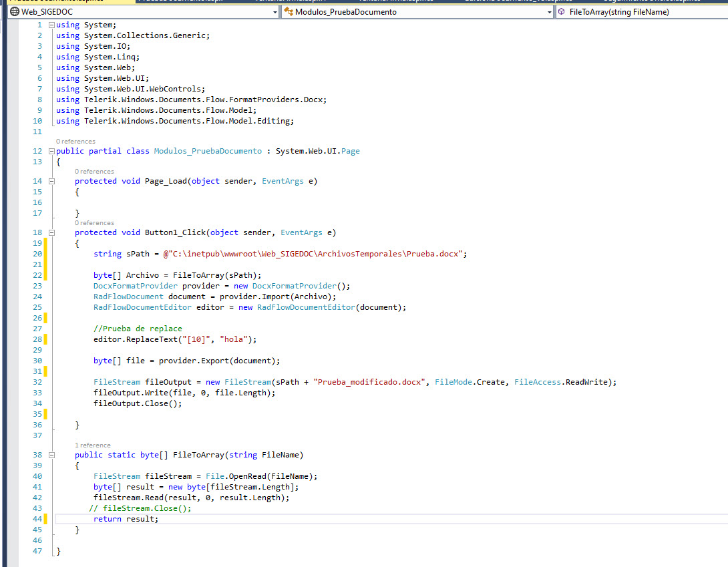The image size is (728, 567).
Task: Click "0 references" above Page_Load
Action: pos(94,172)
